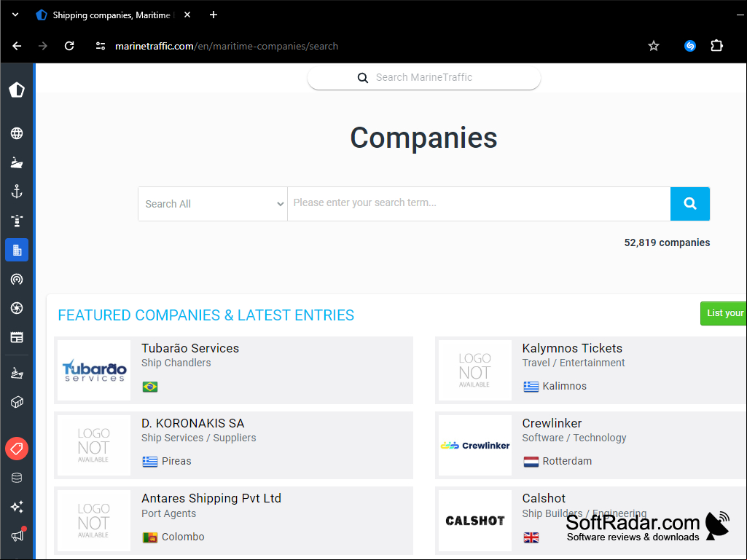The image size is (747, 560).
Task: Open the D. KORONAKIS SA company link
Action: point(193,423)
